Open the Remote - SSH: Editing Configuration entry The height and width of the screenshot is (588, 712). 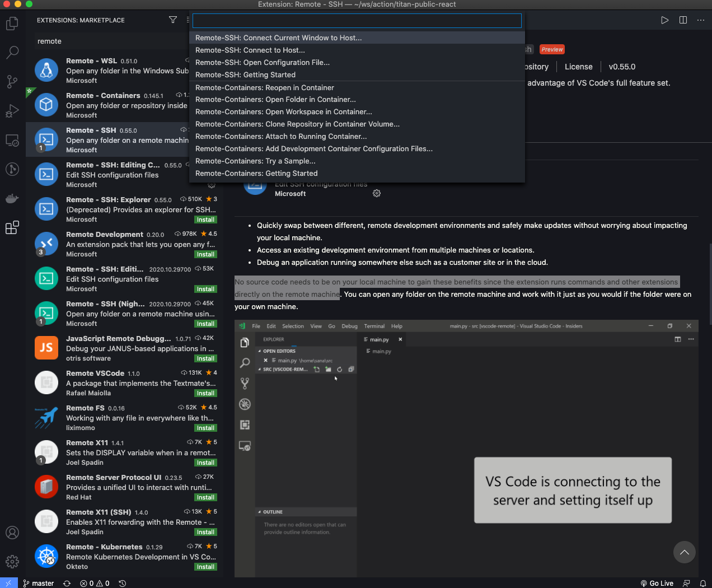point(107,175)
